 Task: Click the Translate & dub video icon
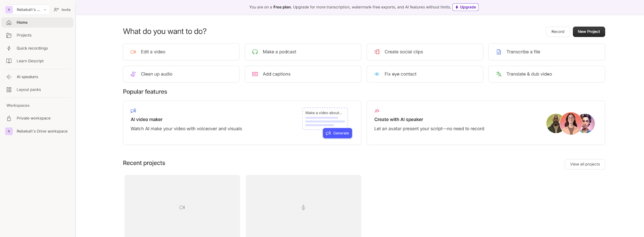click(x=499, y=74)
